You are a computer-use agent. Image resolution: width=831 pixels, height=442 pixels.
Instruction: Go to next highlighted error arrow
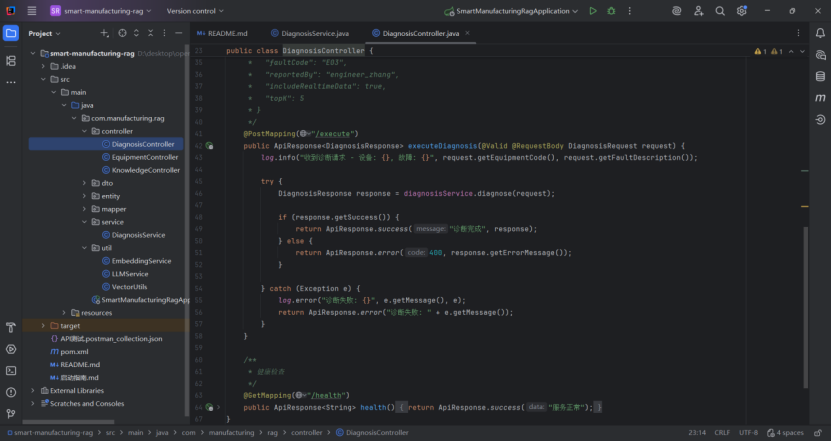[x=802, y=51]
